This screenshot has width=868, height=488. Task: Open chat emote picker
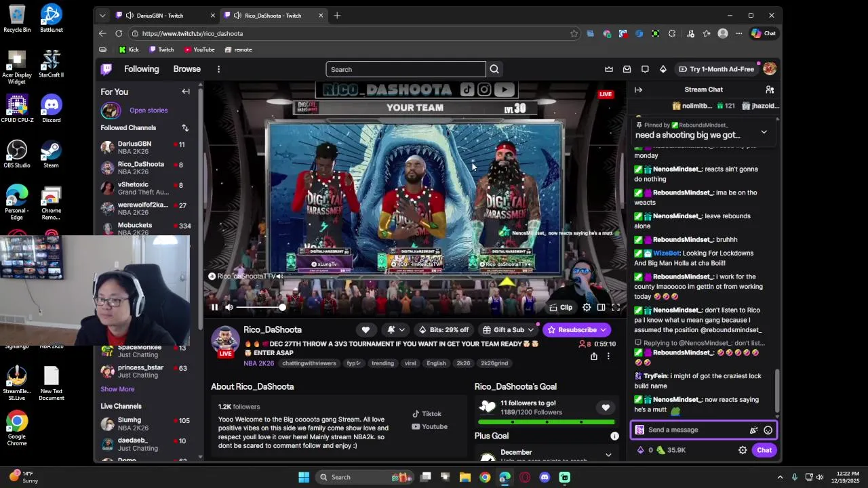click(768, 430)
